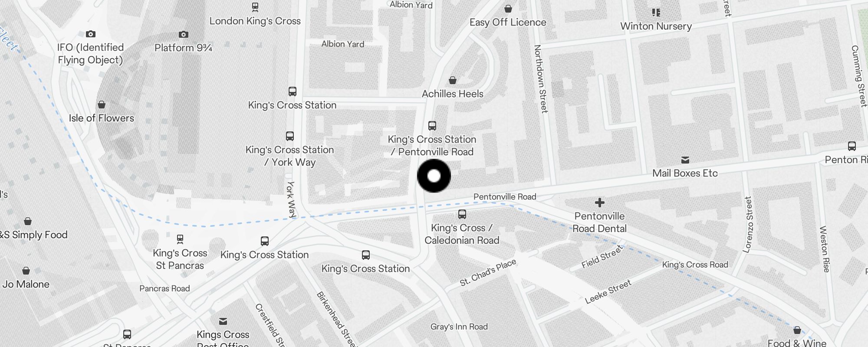The height and width of the screenshot is (347, 868).
Task: Select the Platform 9¾ camera icon
Action: tap(184, 34)
